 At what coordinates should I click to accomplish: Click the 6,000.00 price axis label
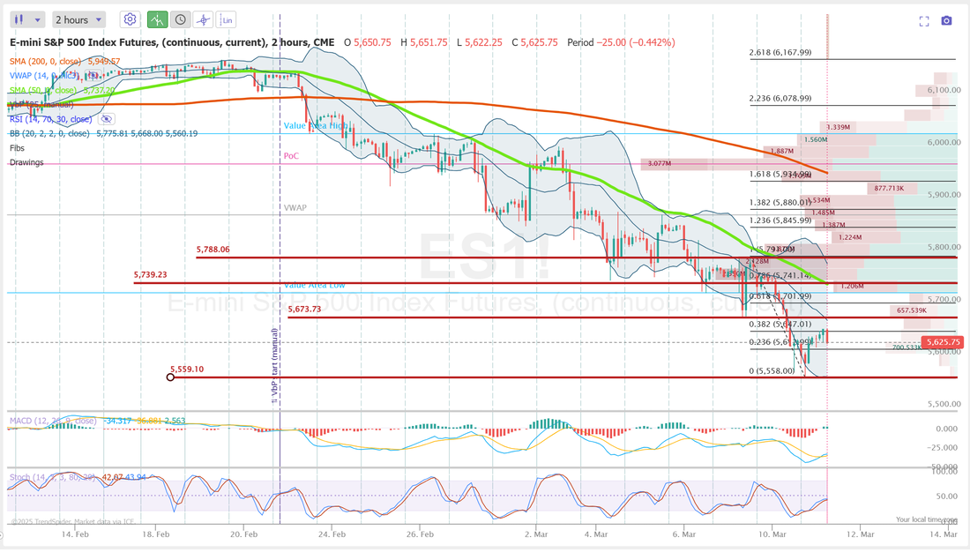coord(944,142)
